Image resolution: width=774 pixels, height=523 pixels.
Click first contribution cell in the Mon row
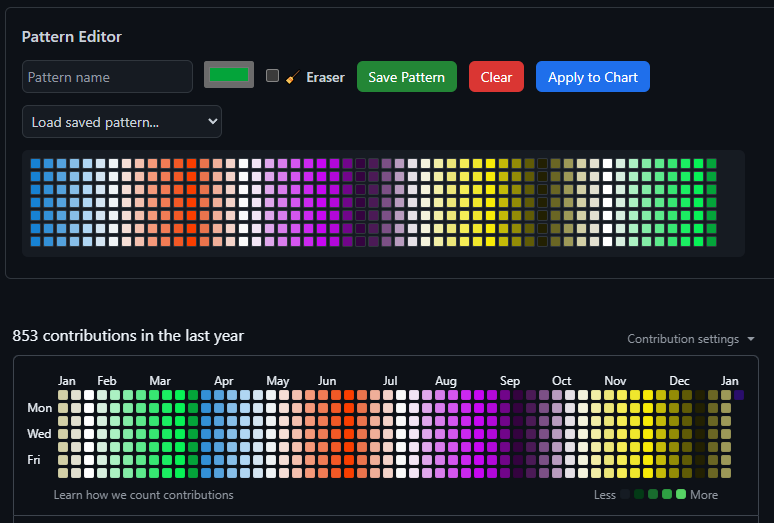click(63, 408)
